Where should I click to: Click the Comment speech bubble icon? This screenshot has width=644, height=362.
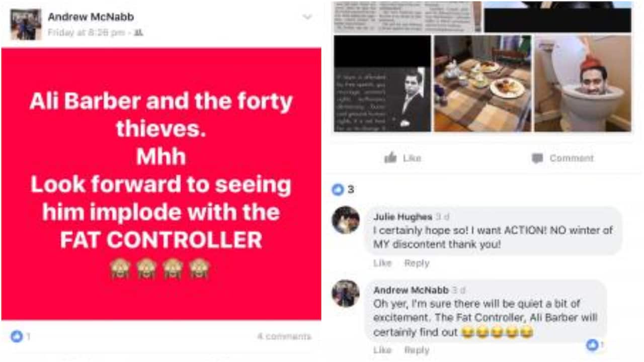point(537,158)
